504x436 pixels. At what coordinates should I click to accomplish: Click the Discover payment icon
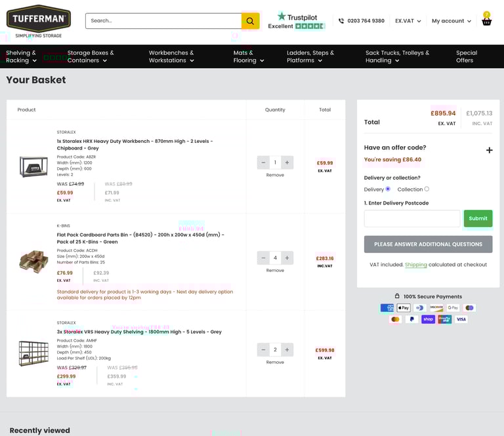point(436,308)
